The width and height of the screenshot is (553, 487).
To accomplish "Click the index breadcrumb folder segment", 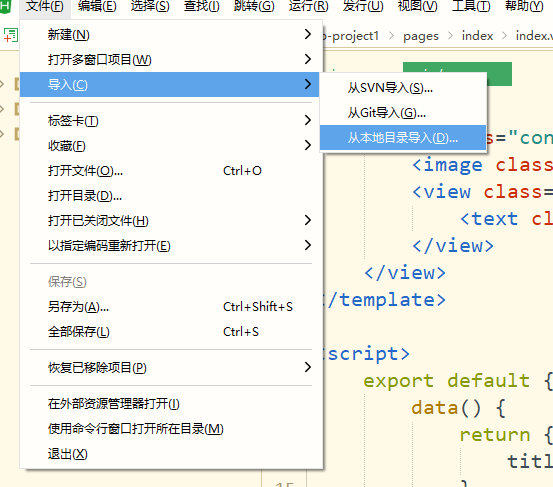I will 478,36.
